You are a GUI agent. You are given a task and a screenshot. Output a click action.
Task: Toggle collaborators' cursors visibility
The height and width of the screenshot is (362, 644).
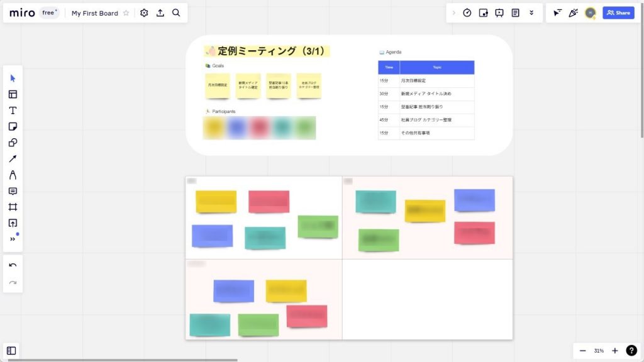557,13
